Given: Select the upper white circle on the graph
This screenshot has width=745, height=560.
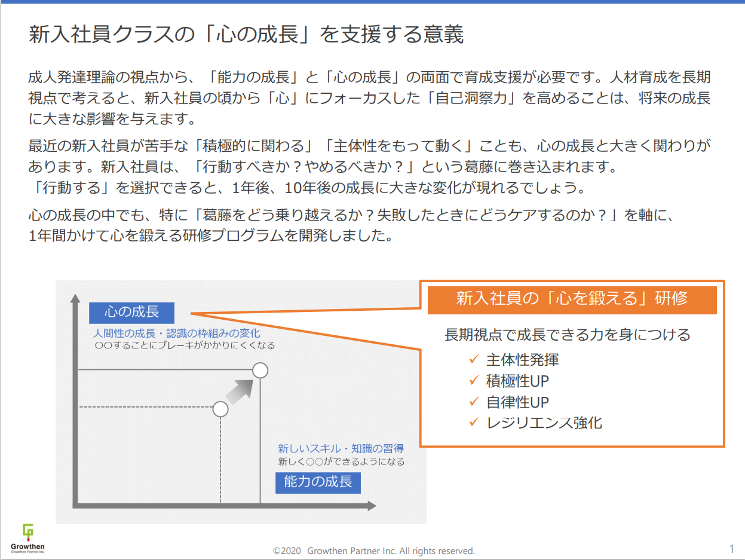Looking at the screenshot, I should (x=260, y=371).
